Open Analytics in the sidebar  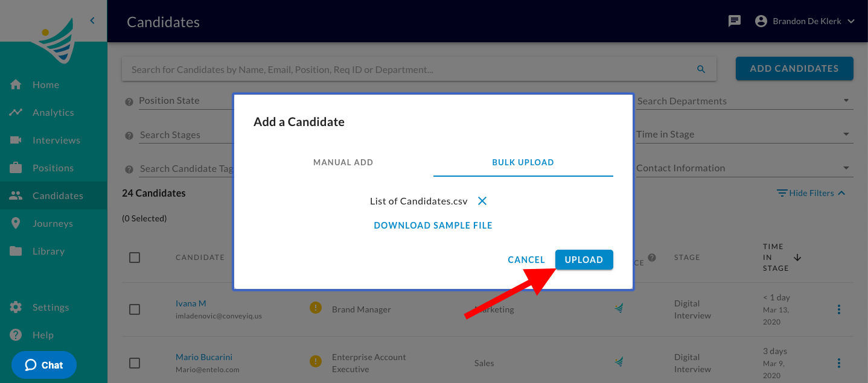coord(54,112)
